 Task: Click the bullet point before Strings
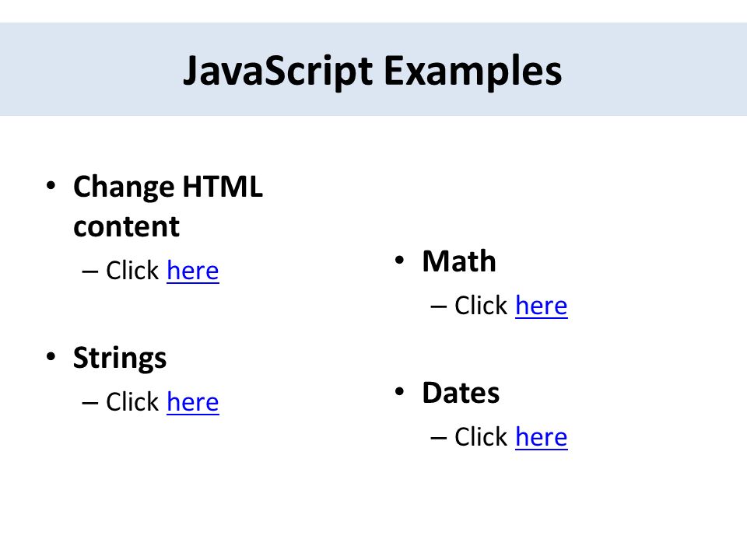[x=51, y=356]
